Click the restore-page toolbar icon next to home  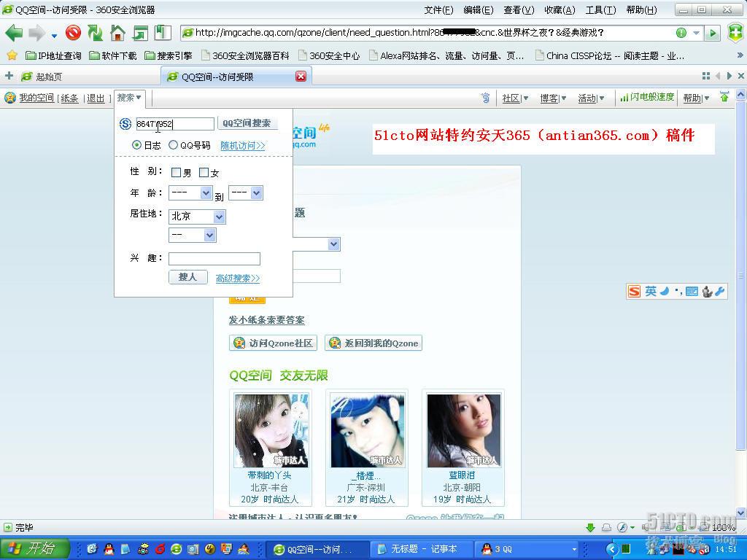140,33
